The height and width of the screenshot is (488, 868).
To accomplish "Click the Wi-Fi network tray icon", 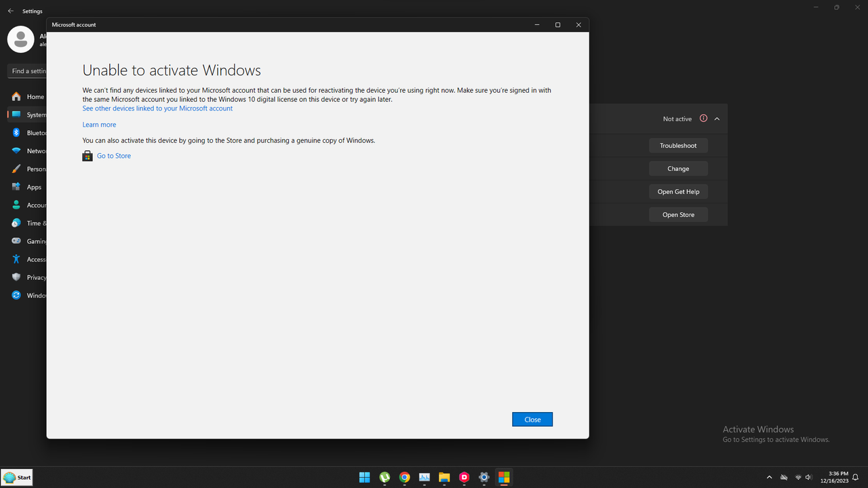I will [x=798, y=477].
